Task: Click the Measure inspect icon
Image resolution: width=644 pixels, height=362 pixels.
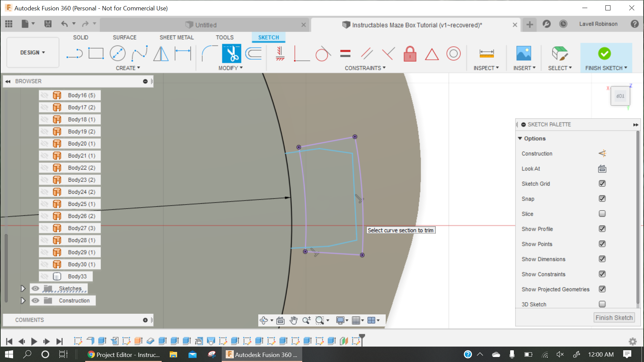Action: click(486, 53)
